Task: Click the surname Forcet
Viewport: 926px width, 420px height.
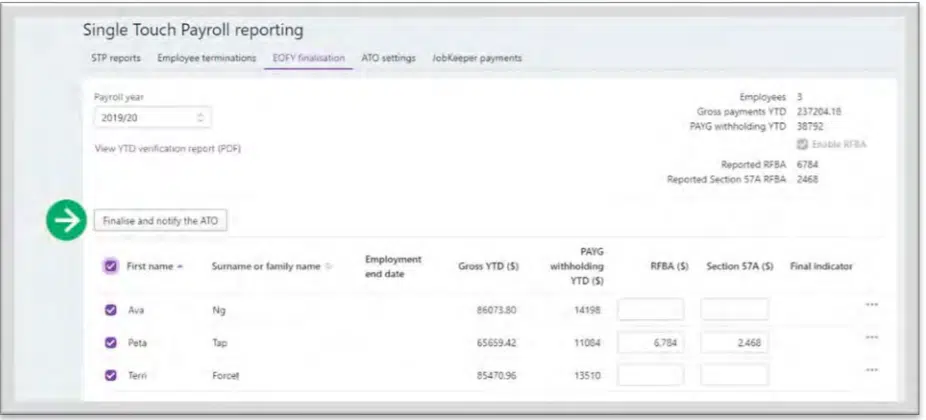Action: pos(226,375)
